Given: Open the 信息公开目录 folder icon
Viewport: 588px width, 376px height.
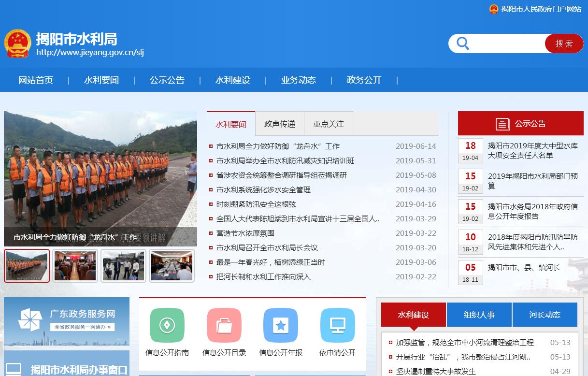Looking at the screenshot, I should [x=224, y=325].
